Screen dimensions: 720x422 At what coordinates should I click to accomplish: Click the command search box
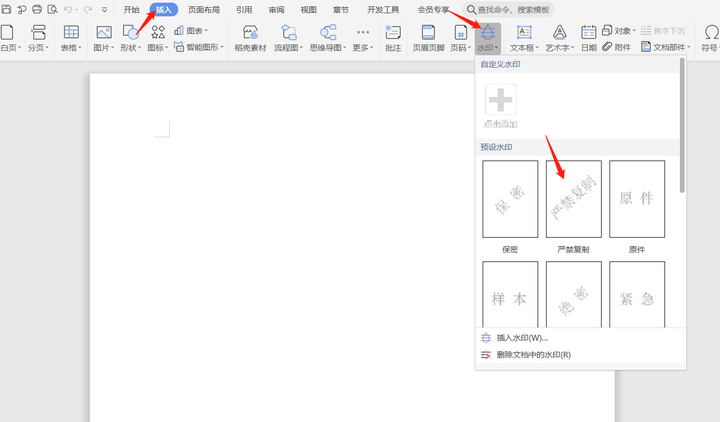[508, 10]
